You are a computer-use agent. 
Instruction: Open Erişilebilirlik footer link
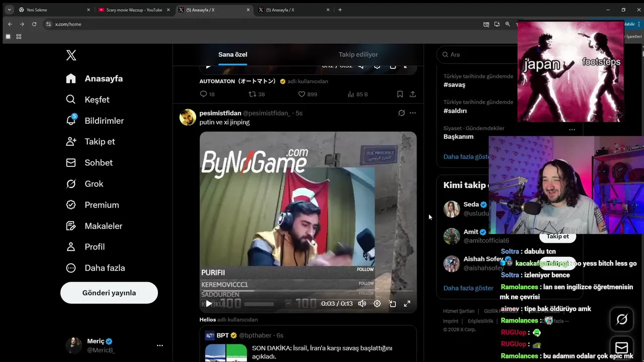480,321
